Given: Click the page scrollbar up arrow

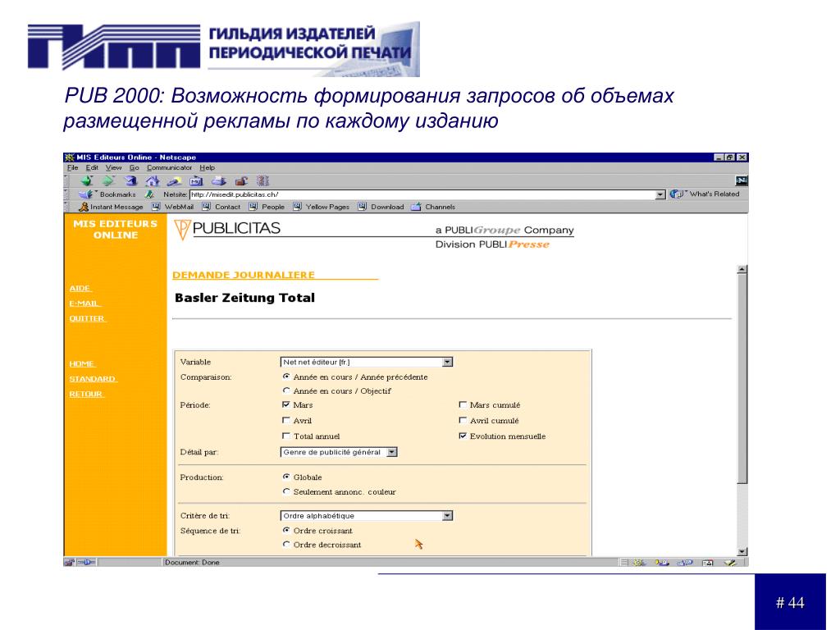Looking at the screenshot, I should 742,269.
